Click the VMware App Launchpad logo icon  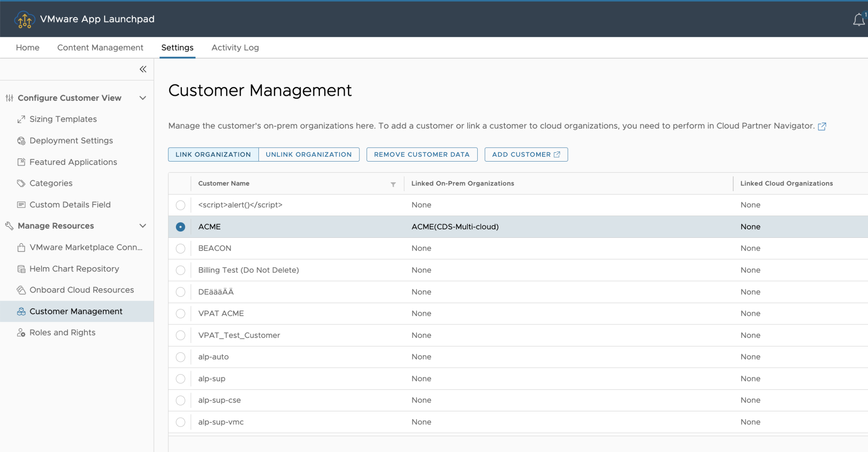[x=24, y=19]
